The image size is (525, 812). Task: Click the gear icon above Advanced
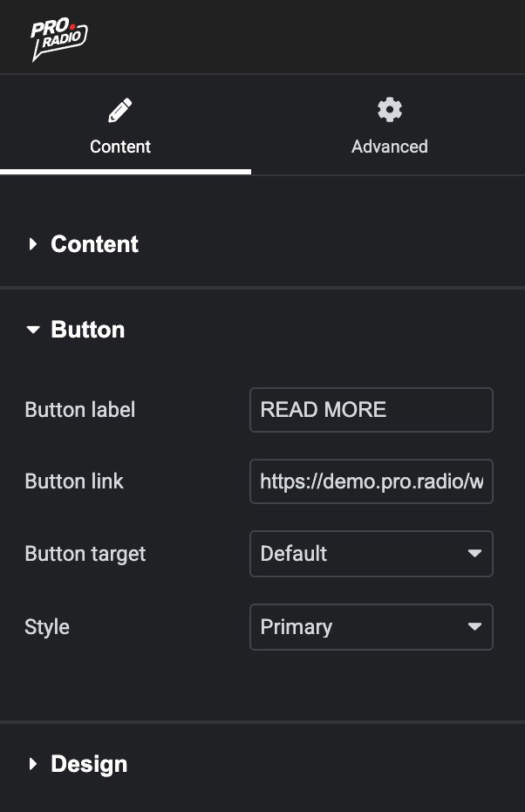(389, 110)
